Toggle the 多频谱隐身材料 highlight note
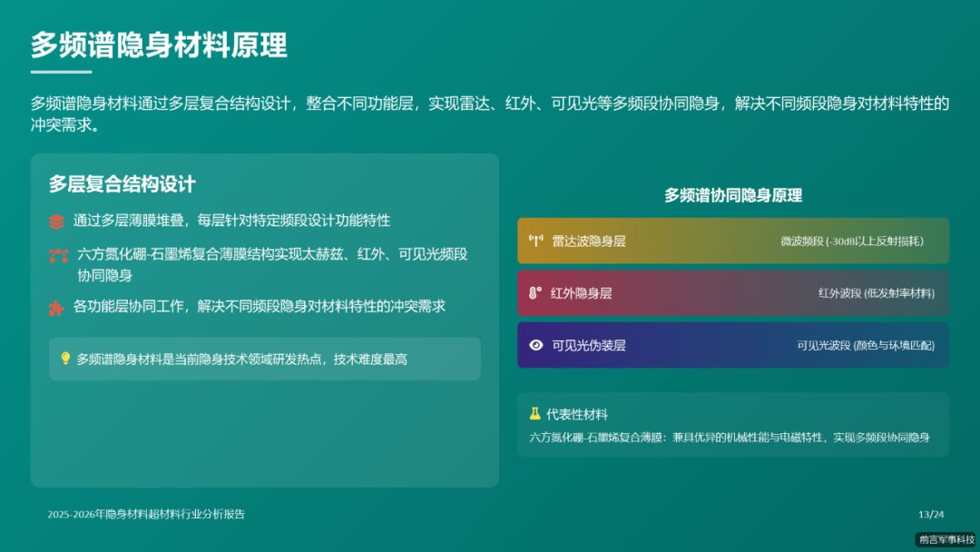The height and width of the screenshot is (552, 980). (x=266, y=359)
